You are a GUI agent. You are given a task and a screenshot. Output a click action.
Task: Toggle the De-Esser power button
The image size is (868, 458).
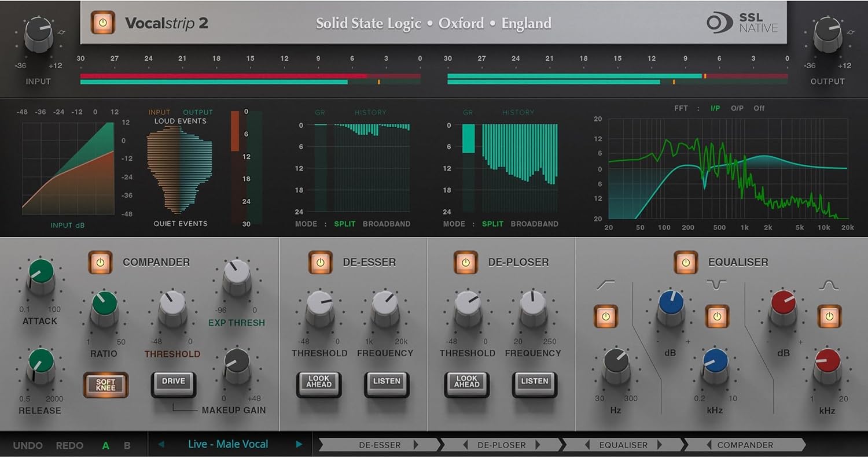click(x=322, y=262)
